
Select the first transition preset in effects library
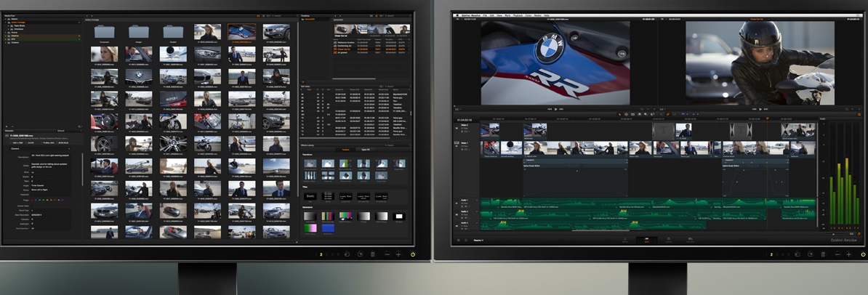tap(310, 164)
